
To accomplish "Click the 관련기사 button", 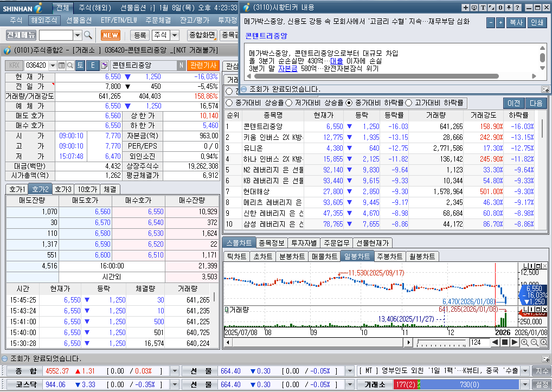I will tap(203, 66).
